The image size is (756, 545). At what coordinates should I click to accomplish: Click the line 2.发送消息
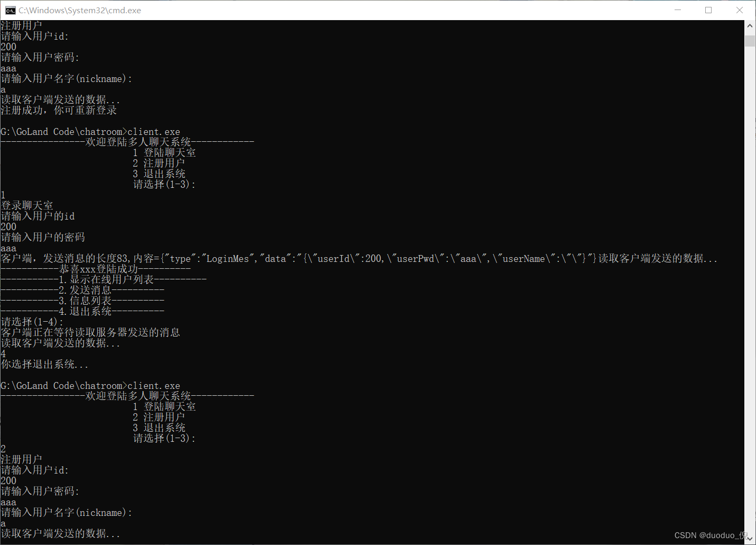82,290
